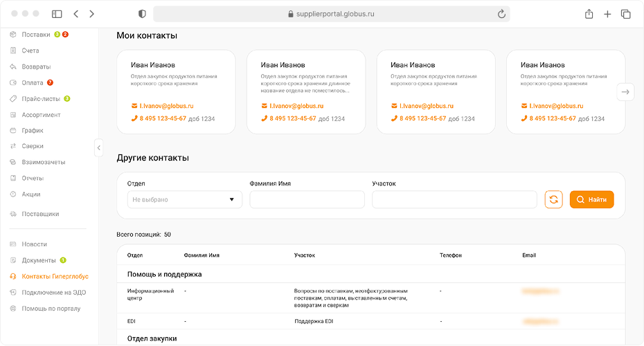Screen dimensions: 644x346
Task: Open the privacy shield report
Action: (x=142, y=14)
